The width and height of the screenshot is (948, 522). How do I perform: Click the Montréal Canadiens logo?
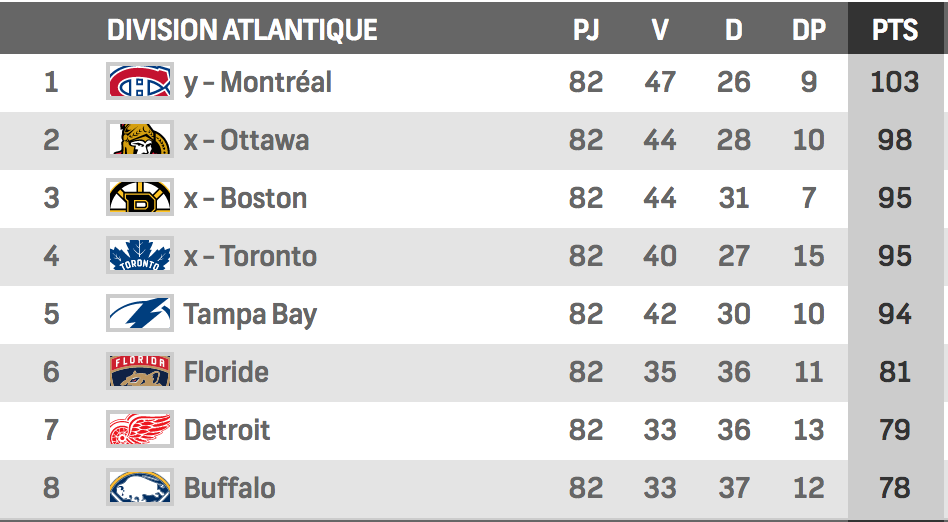click(x=140, y=81)
